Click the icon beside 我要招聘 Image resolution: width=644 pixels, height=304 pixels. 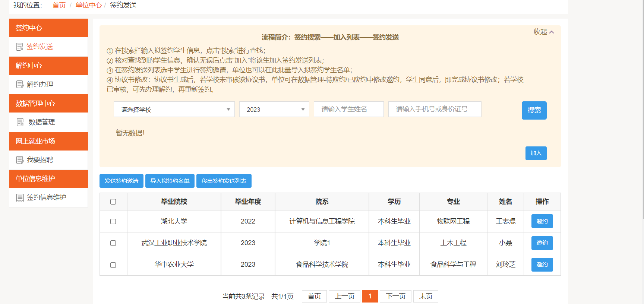pyautogui.click(x=20, y=160)
